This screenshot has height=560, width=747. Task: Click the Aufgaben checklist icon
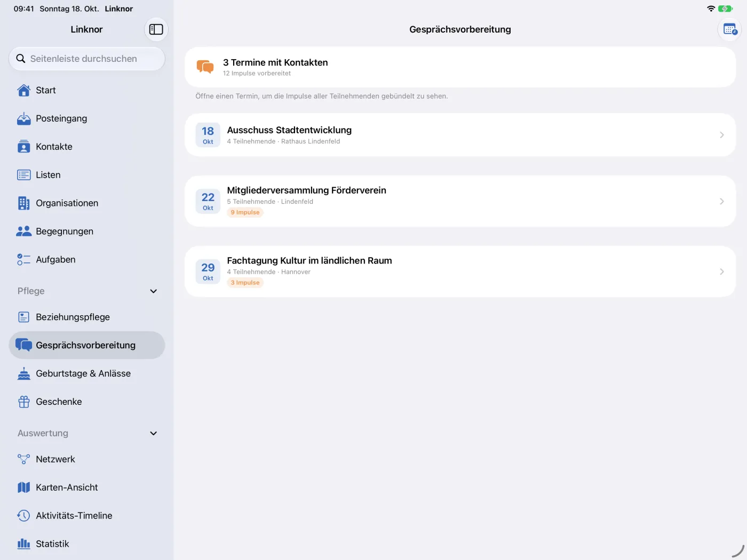[x=24, y=260]
